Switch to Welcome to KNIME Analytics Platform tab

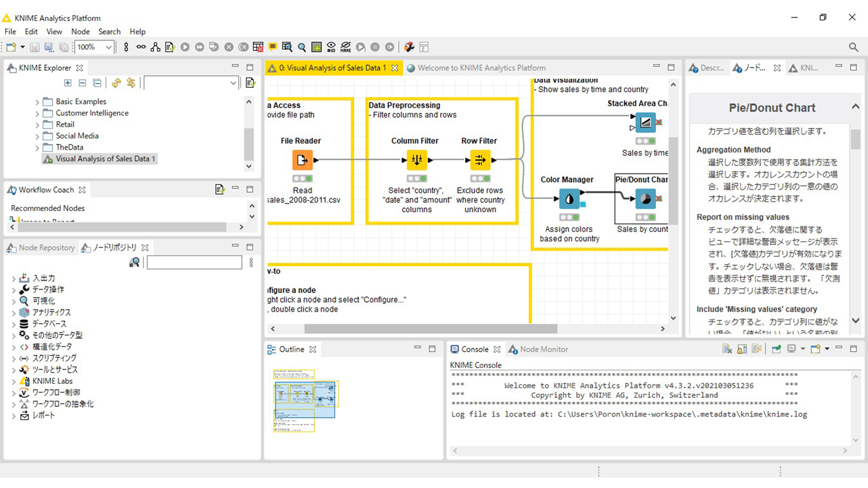[481, 68]
